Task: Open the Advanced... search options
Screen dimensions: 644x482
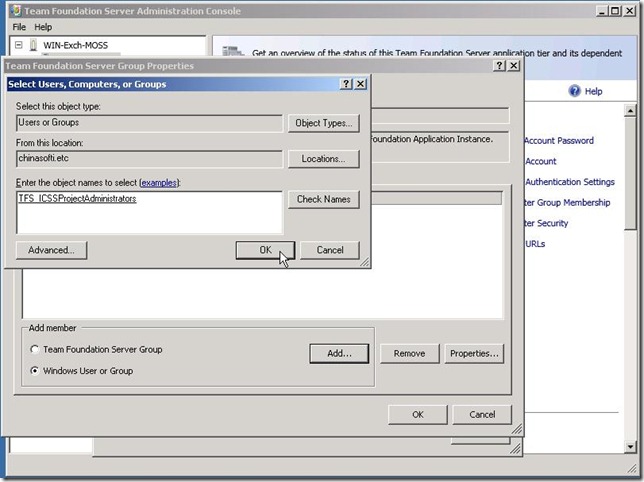Action: [51, 250]
